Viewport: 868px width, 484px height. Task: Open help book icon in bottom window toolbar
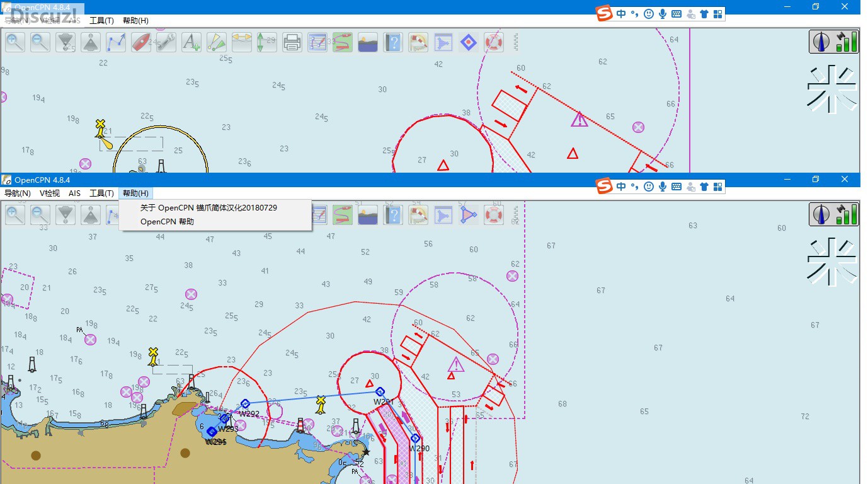click(393, 215)
